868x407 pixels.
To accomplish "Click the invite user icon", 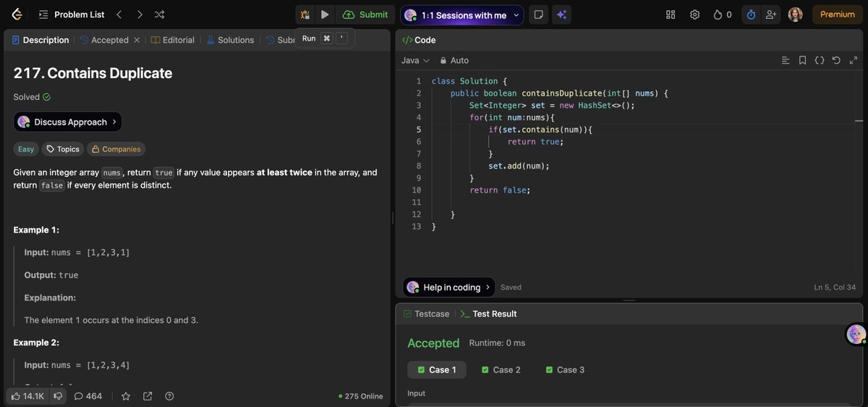I will click(x=771, y=14).
